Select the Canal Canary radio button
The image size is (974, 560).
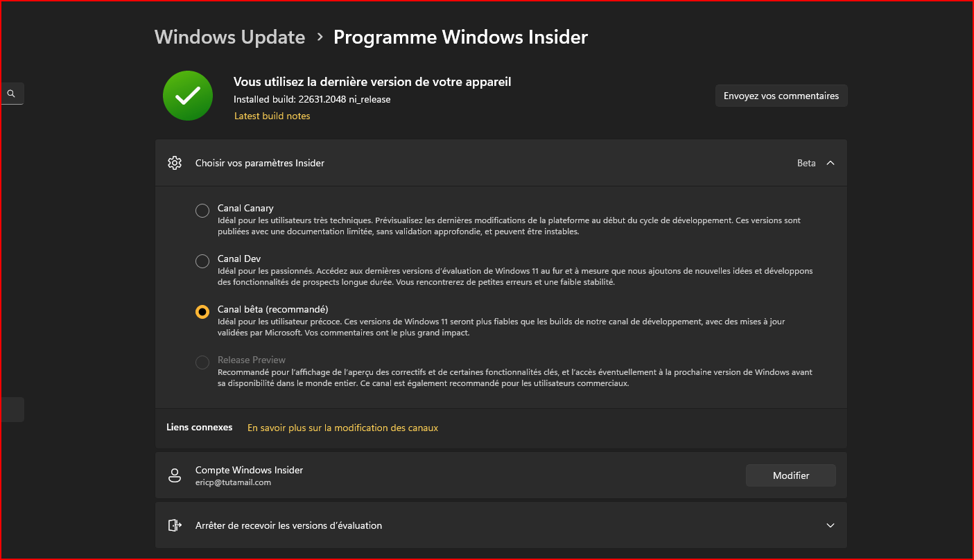[x=202, y=211]
